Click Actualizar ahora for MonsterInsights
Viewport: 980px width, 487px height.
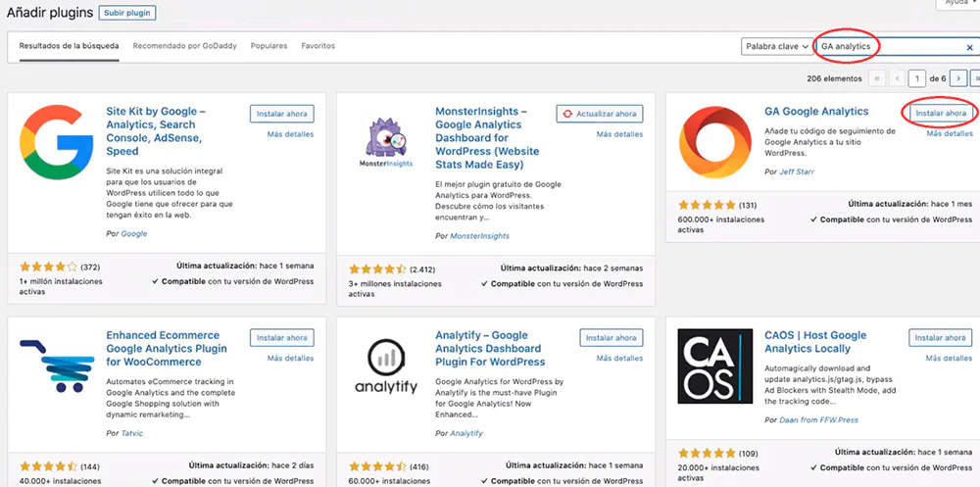tap(600, 114)
